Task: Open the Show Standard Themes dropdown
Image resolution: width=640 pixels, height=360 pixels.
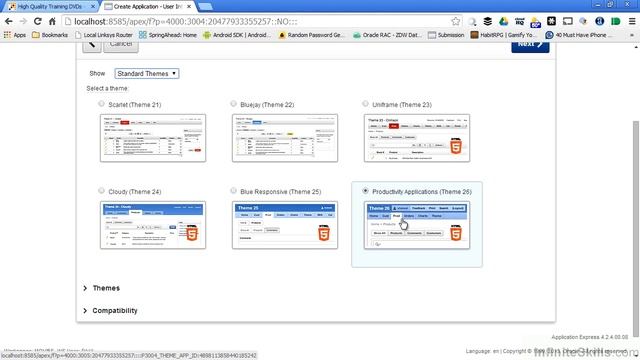Action: (147, 73)
